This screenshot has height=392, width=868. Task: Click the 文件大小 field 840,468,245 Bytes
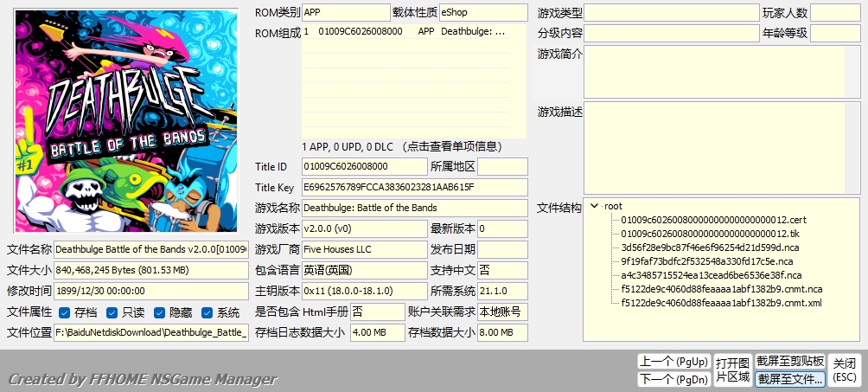pyautogui.click(x=151, y=270)
